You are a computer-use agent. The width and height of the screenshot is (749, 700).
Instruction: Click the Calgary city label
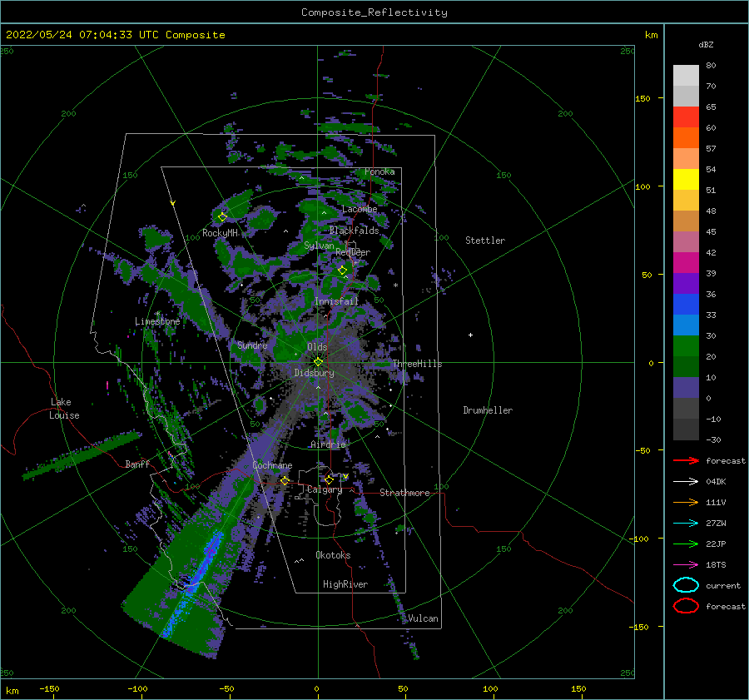(x=325, y=489)
